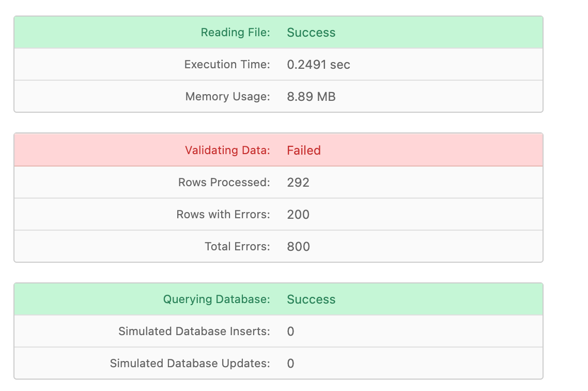Click the Rows Processed label
Image resolution: width=588 pixels, height=391 pixels.
point(224,182)
